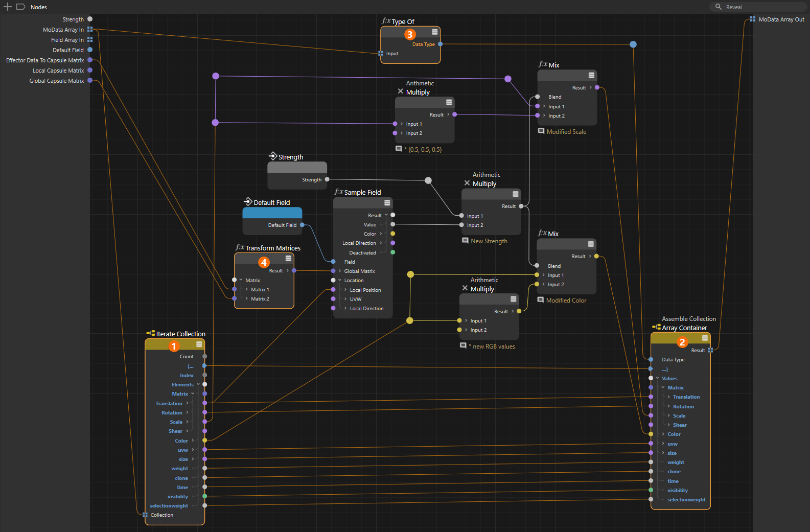Open the Type Of node menu icon

point(434,32)
